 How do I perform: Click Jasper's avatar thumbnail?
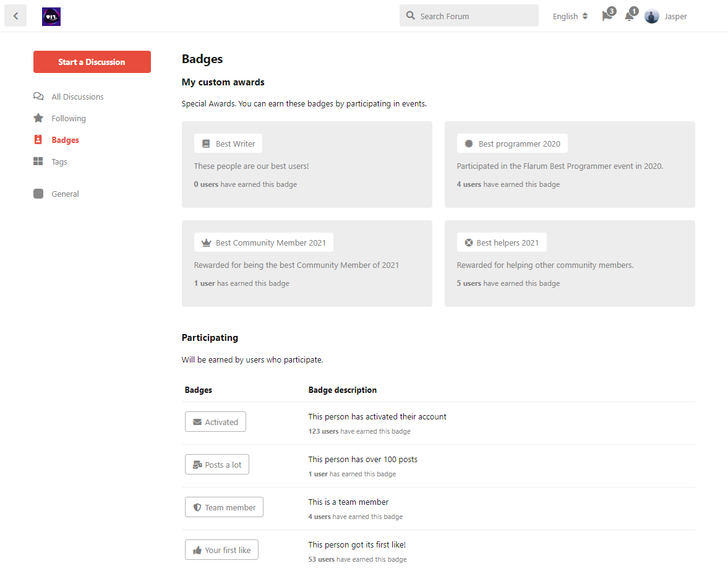651,16
